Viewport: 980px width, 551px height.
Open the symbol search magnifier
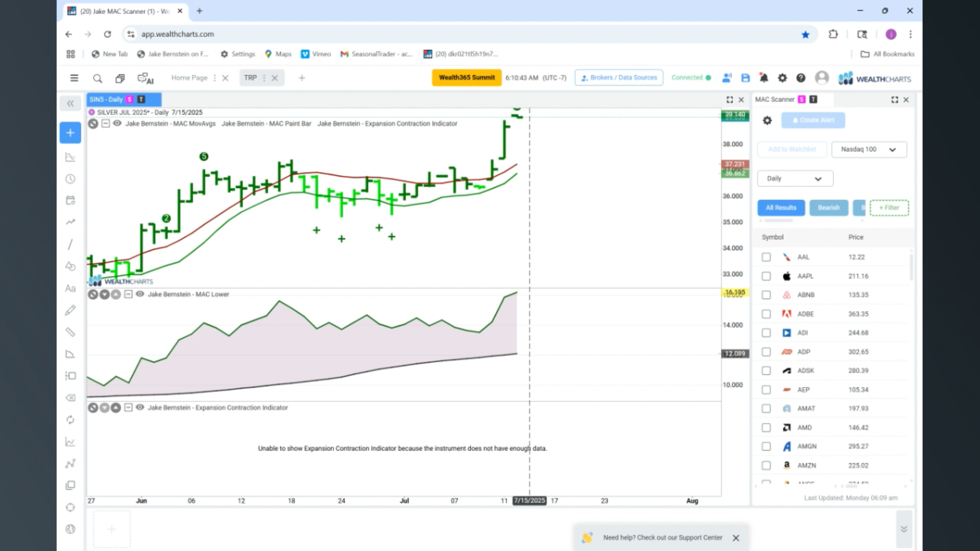tap(97, 78)
